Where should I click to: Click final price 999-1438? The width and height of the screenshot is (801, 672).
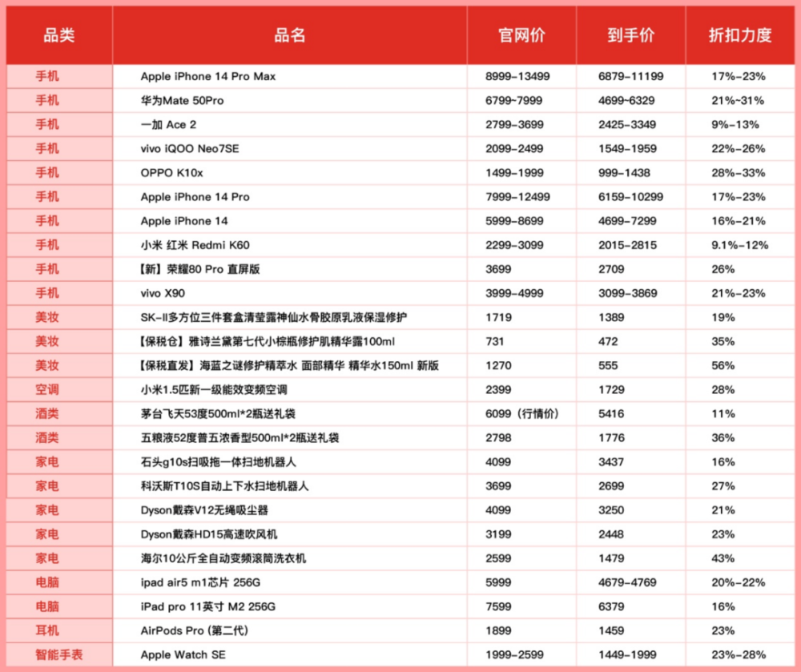[624, 172]
